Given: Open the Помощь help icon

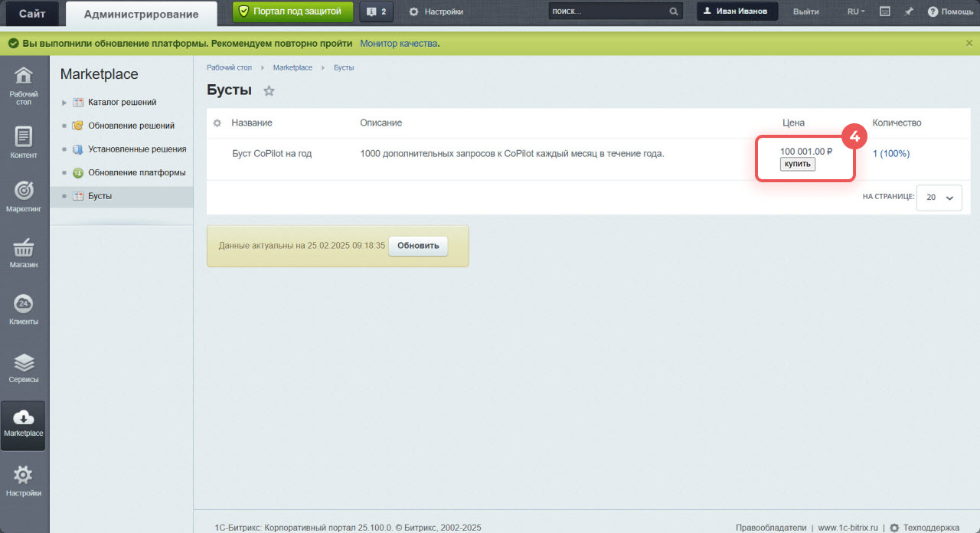Looking at the screenshot, I should point(950,11).
